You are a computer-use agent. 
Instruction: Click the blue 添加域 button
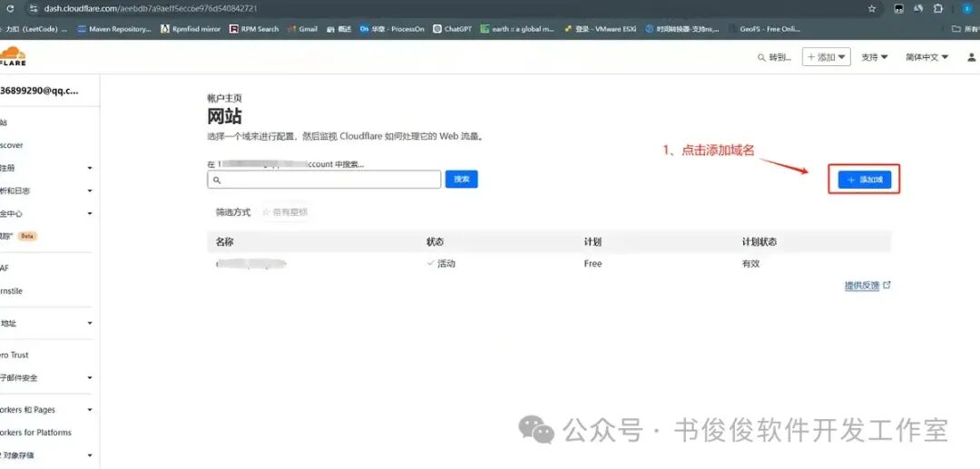[x=864, y=180]
